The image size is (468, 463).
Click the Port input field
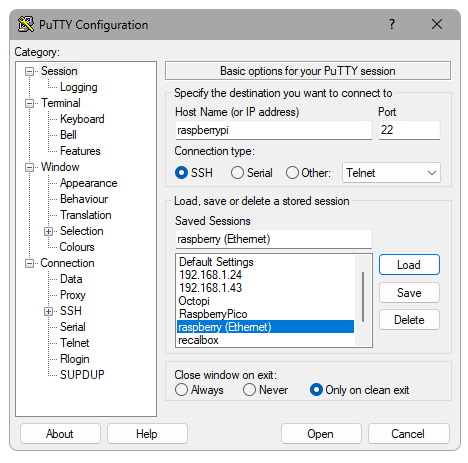click(409, 130)
